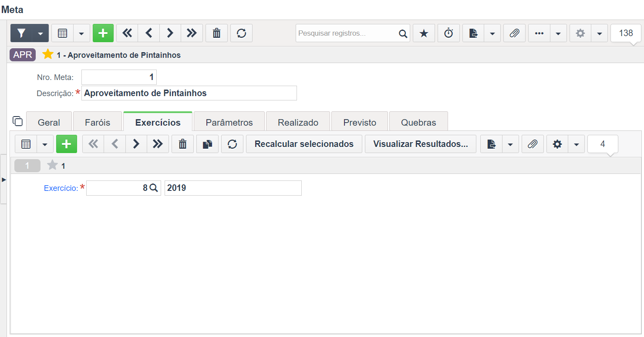Open the more options ellipsis button
644x337 pixels.
[x=539, y=33]
